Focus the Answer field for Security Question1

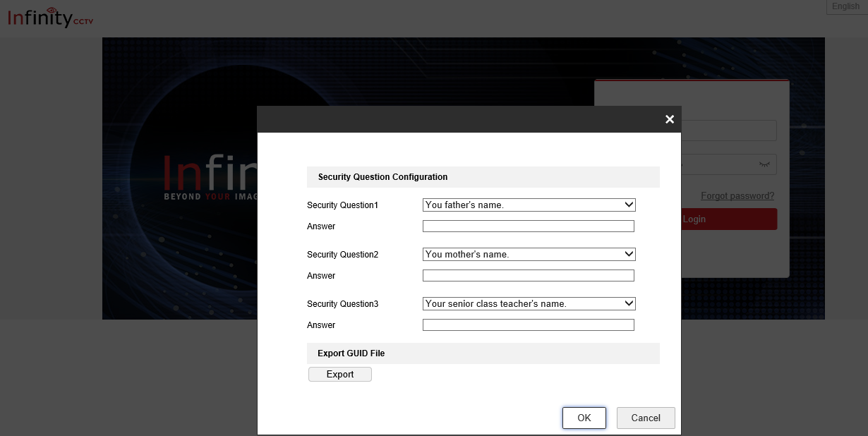528,226
